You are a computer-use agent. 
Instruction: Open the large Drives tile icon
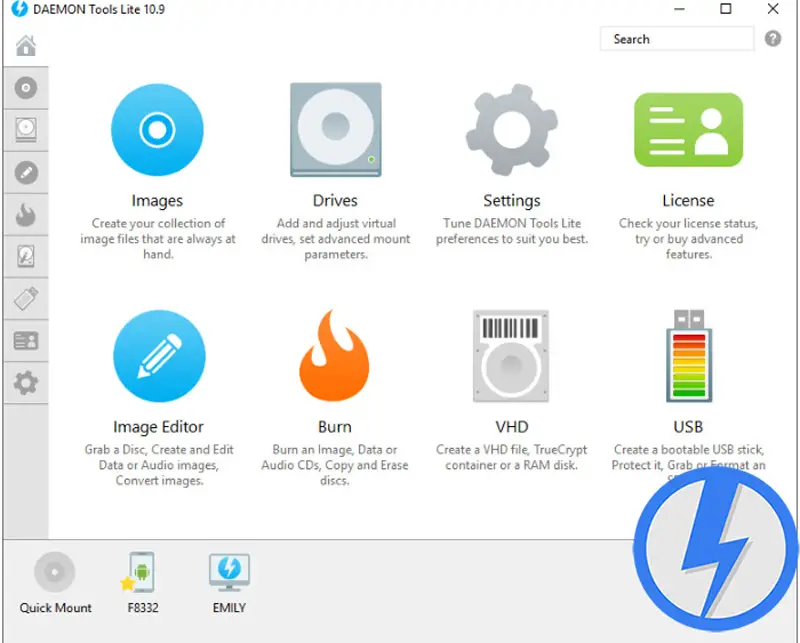point(335,130)
